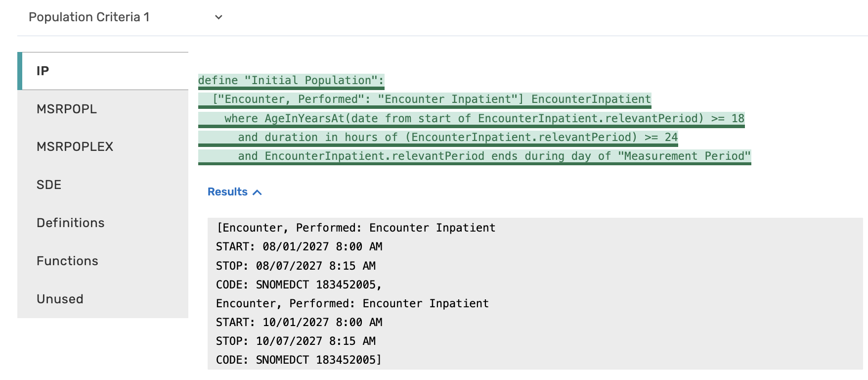Viewport: 868px width, 380px height.
Task: Switch to the MSRPOPL tab
Action: (x=103, y=109)
